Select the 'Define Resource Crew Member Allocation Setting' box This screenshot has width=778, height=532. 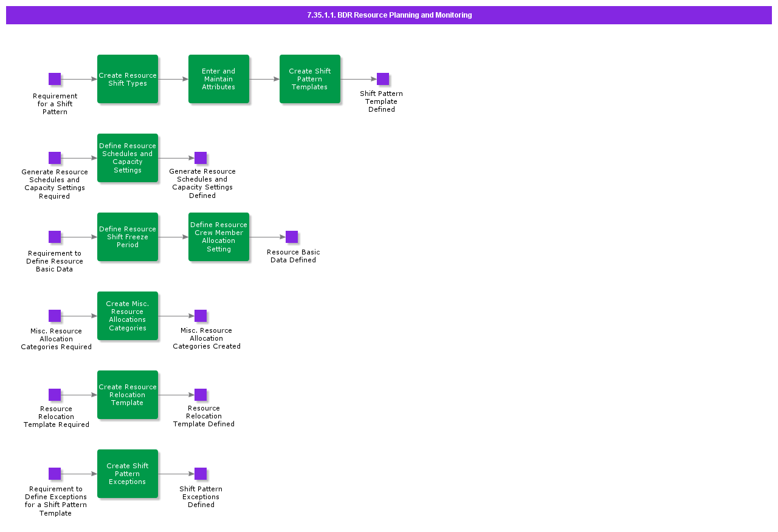point(219,237)
